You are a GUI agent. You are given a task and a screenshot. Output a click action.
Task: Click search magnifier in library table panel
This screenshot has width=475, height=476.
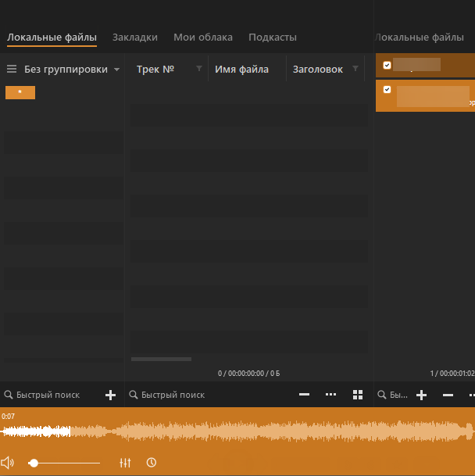tap(134, 395)
